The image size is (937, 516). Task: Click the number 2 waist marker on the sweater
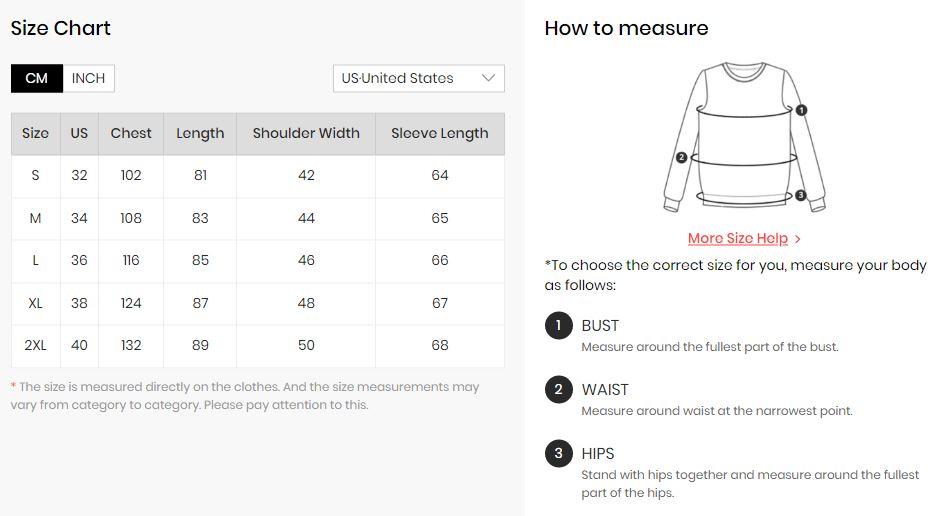click(681, 158)
